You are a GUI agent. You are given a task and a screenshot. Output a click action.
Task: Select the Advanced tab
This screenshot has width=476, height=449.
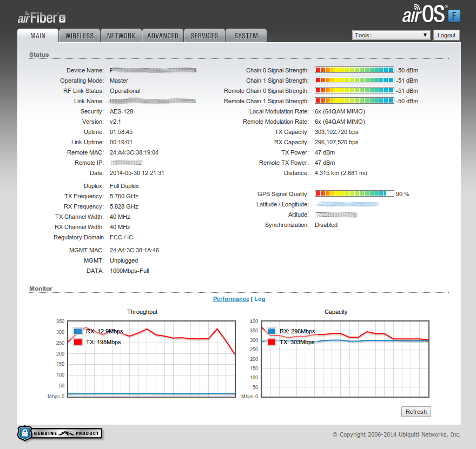point(163,36)
